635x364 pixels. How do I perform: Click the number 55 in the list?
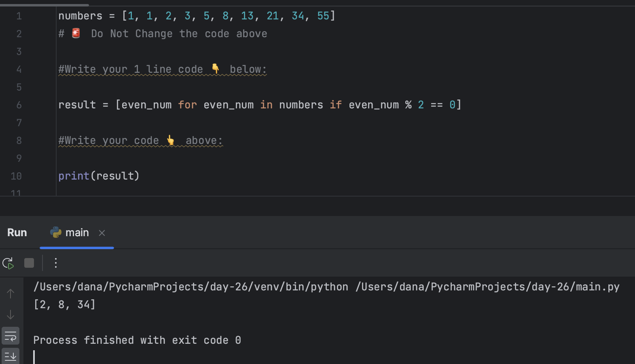[x=323, y=16]
